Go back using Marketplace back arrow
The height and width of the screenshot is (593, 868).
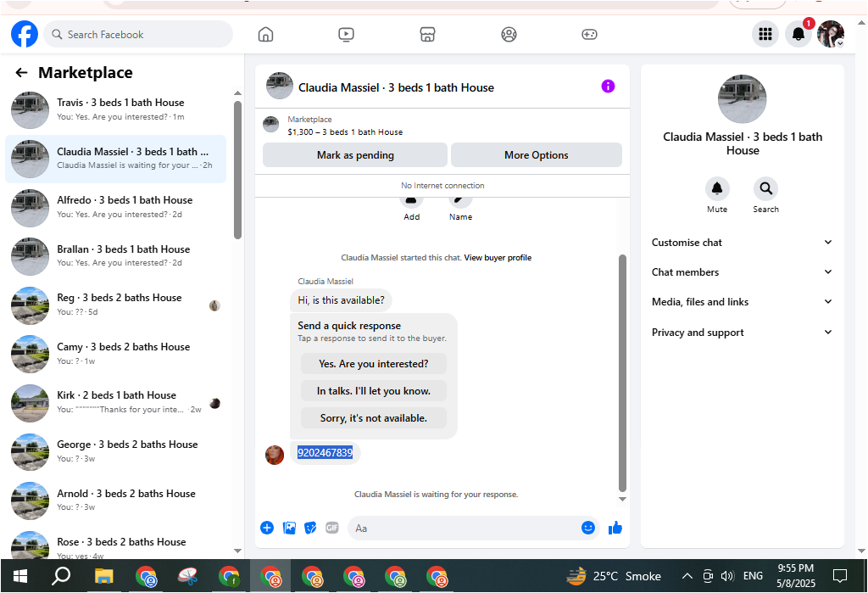click(x=21, y=73)
